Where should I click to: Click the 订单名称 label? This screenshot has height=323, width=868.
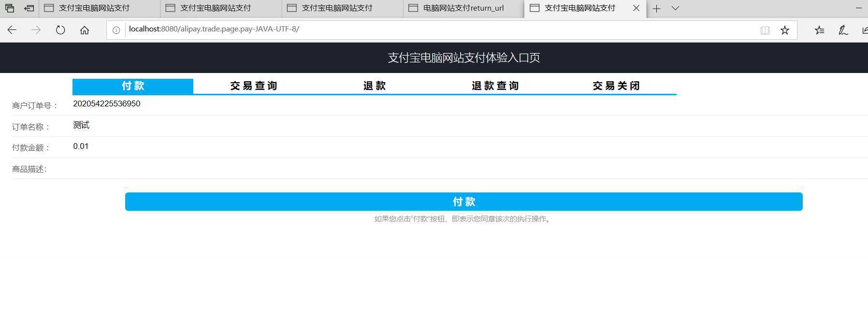coord(31,127)
